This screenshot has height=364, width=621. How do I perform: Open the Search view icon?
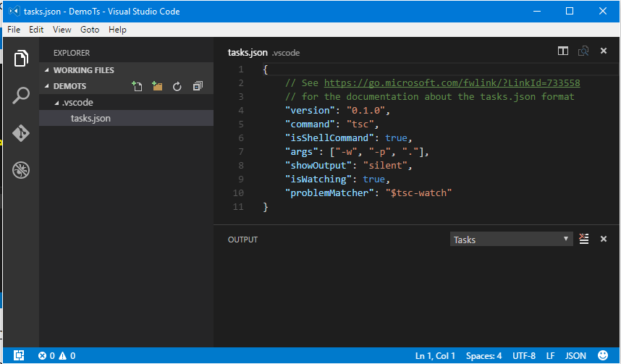pos(21,96)
